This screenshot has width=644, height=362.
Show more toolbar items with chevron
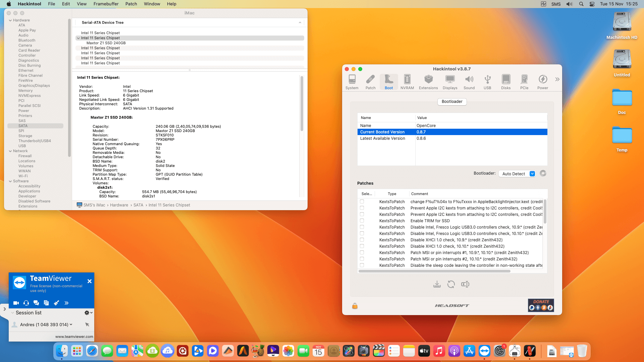coord(557,79)
